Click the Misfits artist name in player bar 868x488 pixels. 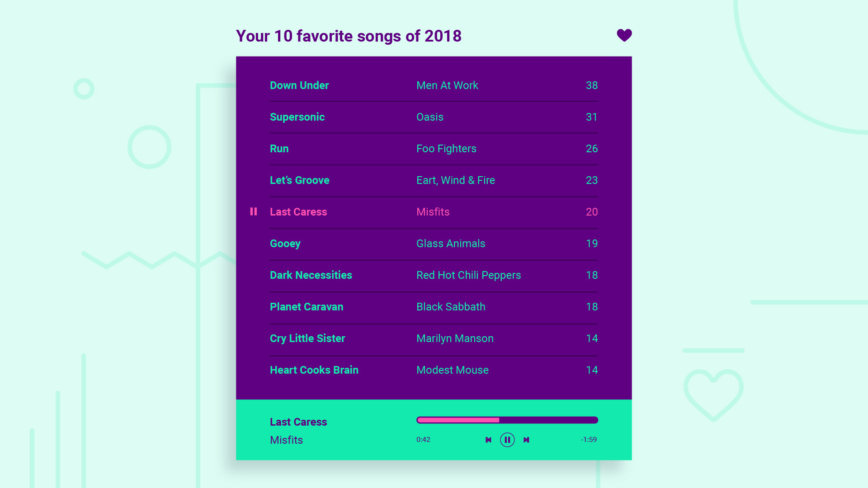click(x=286, y=440)
